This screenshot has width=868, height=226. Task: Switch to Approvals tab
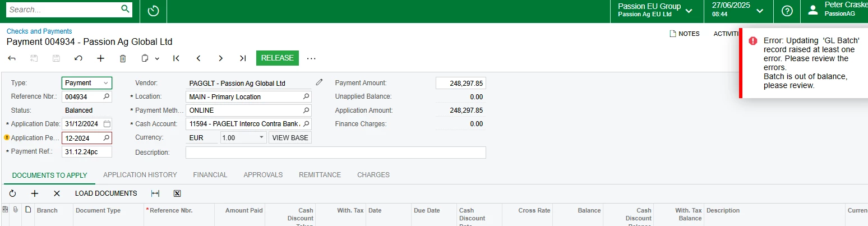pyautogui.click(x=263, y=175)
